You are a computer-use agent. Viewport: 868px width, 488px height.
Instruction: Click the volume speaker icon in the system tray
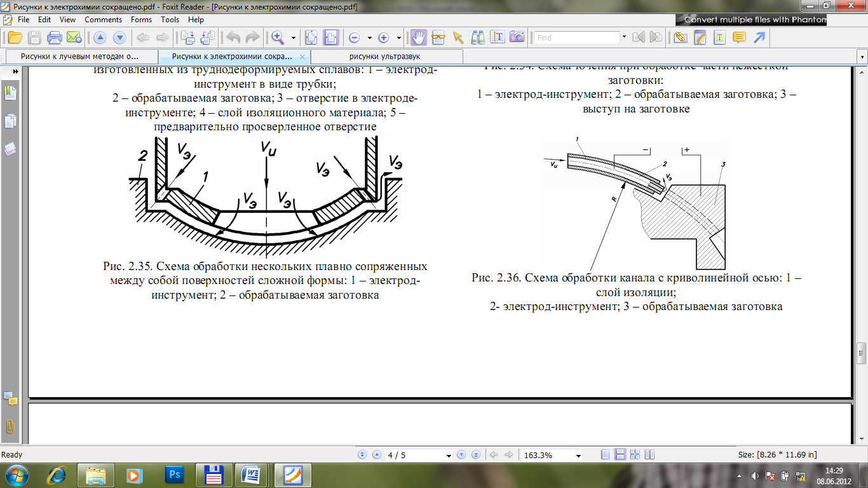click(754, 475)
